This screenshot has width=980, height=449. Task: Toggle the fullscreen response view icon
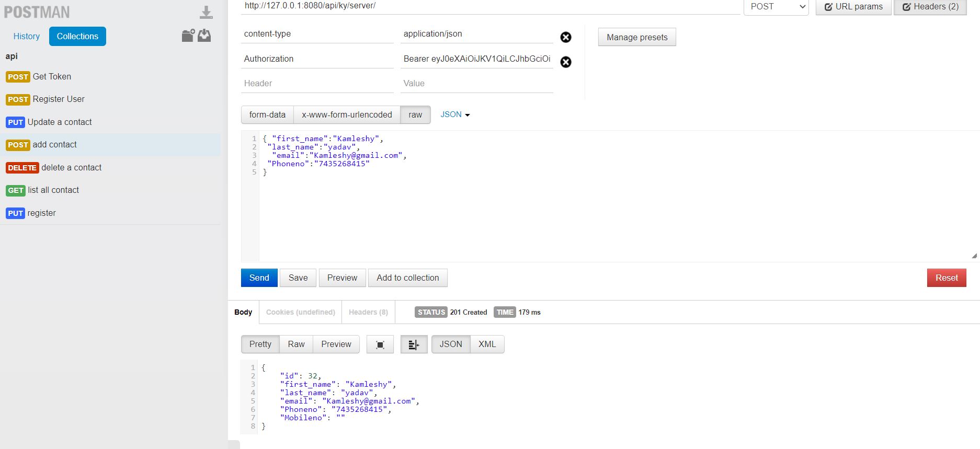380,344
